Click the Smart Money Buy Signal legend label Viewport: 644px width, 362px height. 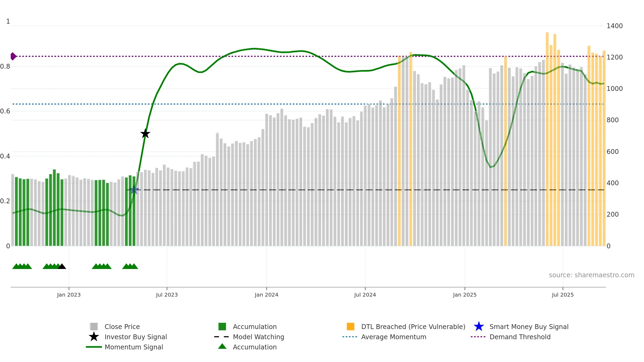[x=529, y=327]
